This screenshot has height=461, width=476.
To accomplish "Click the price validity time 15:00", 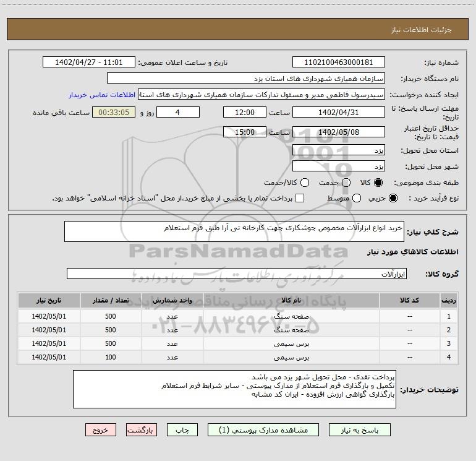I will click(245, 132).
